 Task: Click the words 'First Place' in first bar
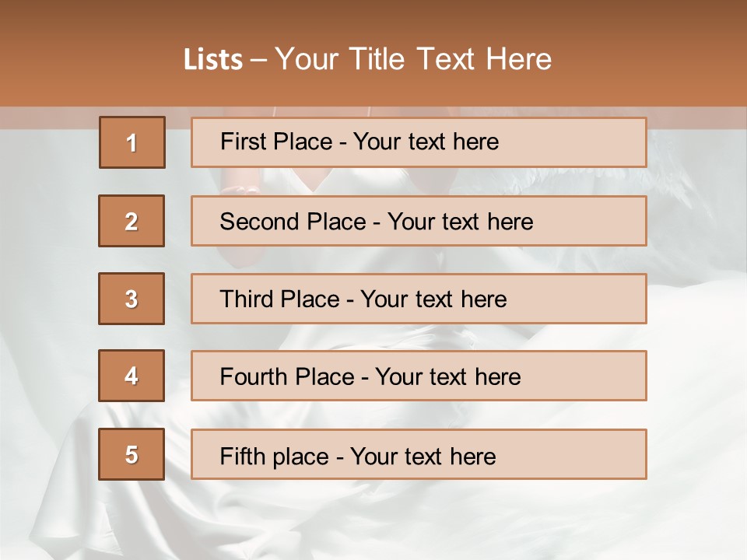[276, 142]
